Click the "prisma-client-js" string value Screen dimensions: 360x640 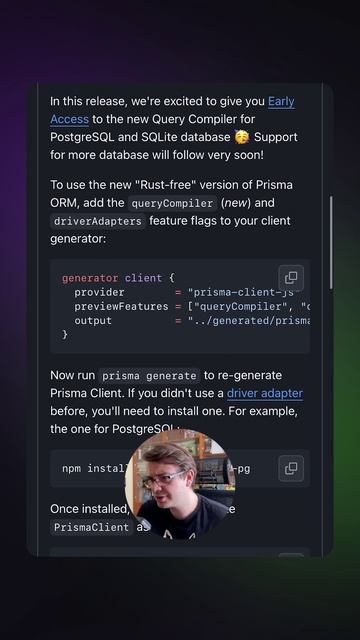click(x=241, y=292)
